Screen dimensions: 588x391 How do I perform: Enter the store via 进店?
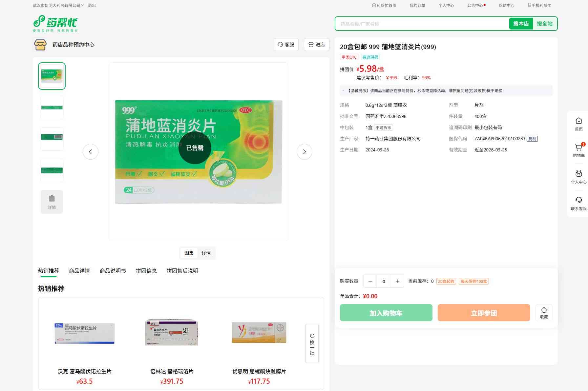click(317, 45)
